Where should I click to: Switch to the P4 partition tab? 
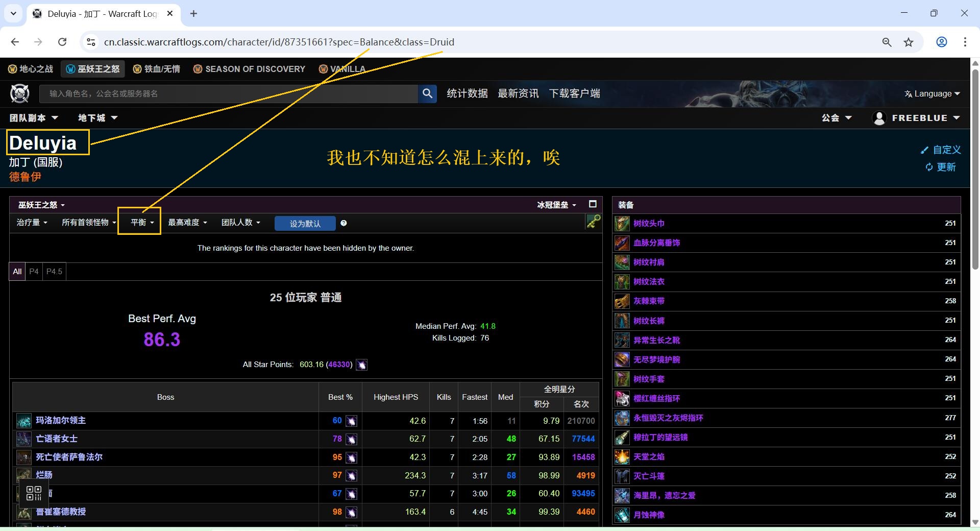[x=34, y=271]
